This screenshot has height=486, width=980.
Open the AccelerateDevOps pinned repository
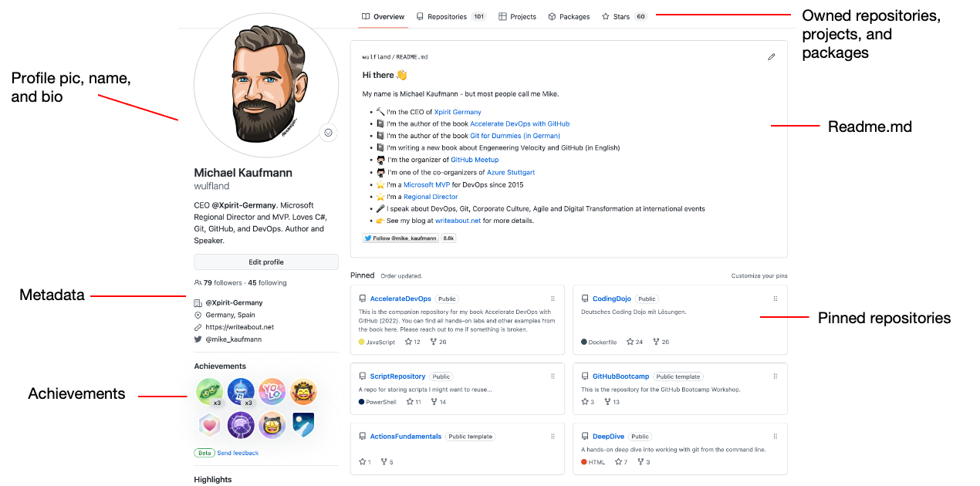pos(400,299)
